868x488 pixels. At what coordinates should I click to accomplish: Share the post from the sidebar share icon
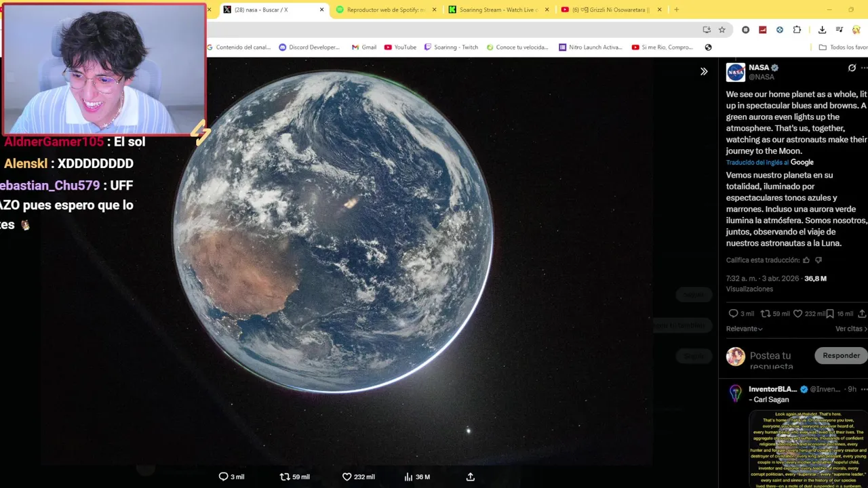pyautogui.click(x=862, y=314)
